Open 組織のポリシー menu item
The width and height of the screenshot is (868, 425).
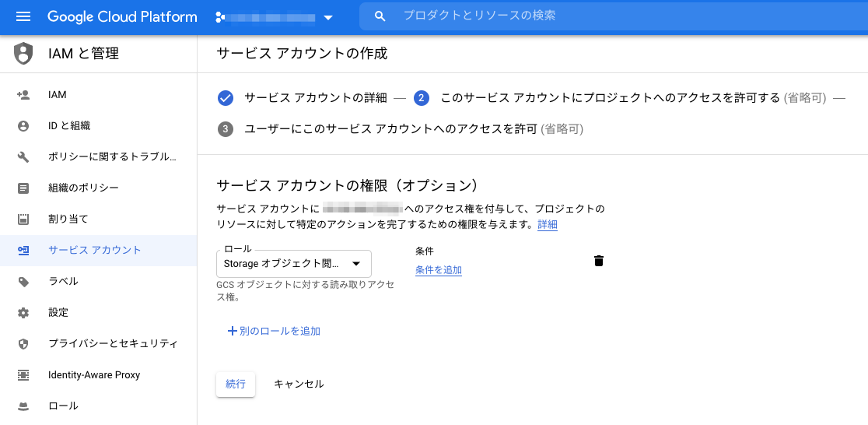click(x=99, y=188)
